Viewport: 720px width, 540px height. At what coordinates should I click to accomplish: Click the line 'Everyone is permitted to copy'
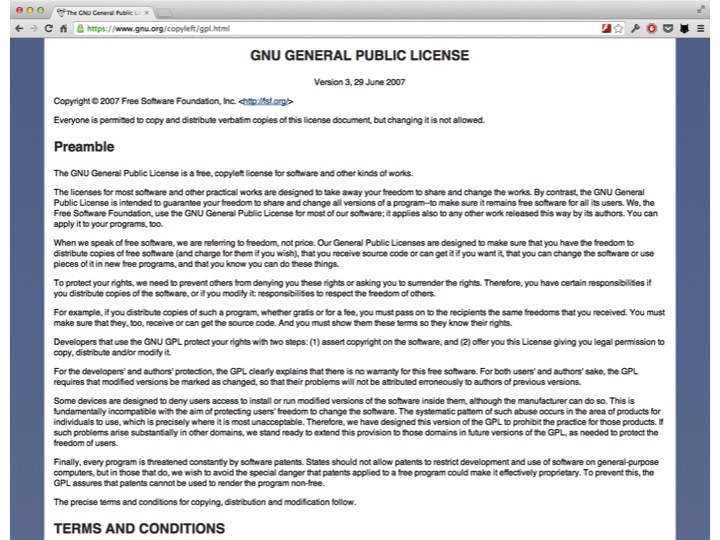(269, 120)
